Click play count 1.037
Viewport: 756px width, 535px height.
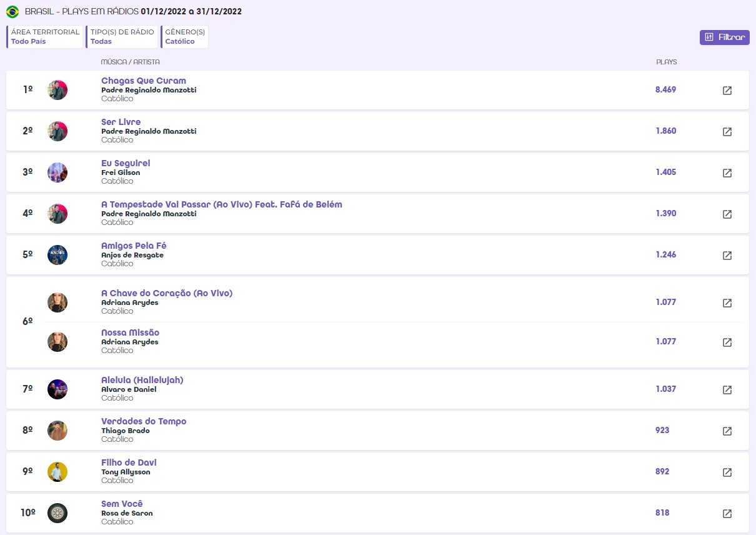coord(665,389)
